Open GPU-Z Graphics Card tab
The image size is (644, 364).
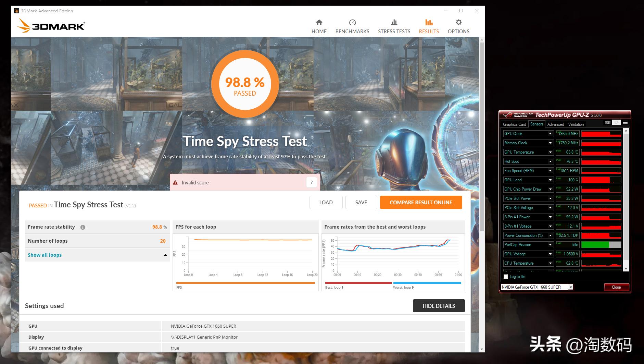(x=514, y=124)
